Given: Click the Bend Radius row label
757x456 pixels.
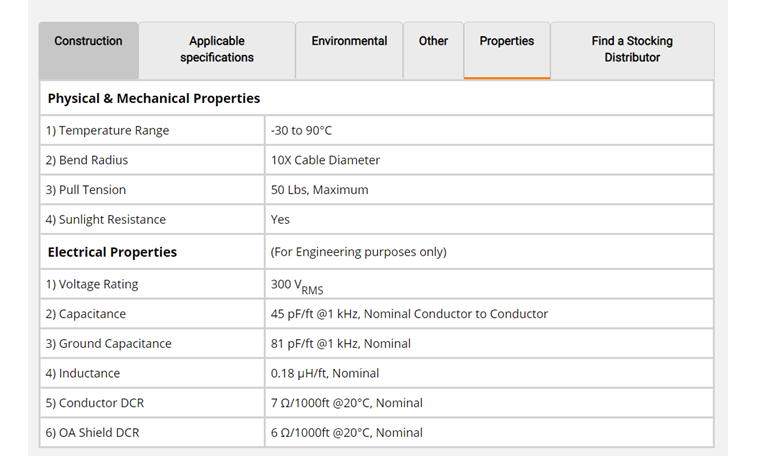Looking at the screenshot, I should [87, 160].
